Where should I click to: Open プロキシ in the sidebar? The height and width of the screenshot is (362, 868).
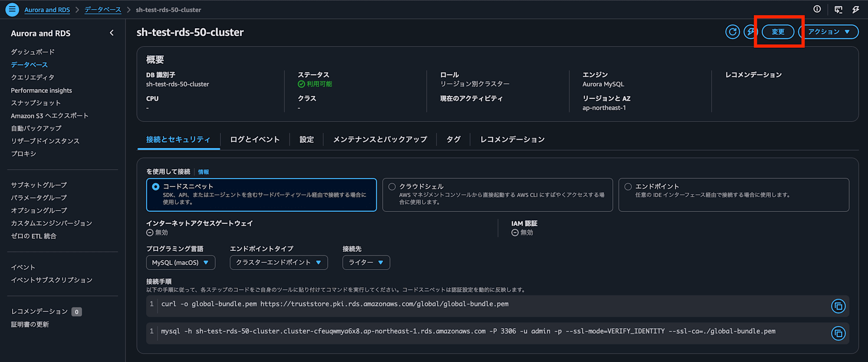click(x=23, y=154)
